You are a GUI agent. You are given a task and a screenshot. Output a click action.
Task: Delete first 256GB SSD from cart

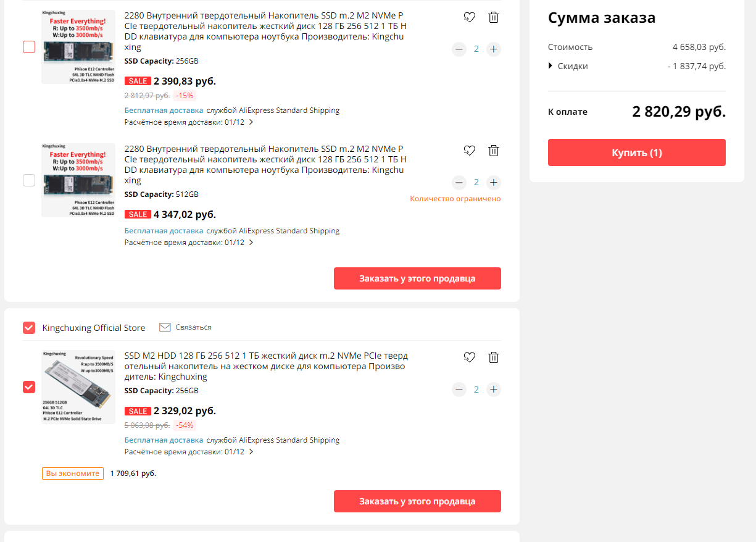[494, 17]
